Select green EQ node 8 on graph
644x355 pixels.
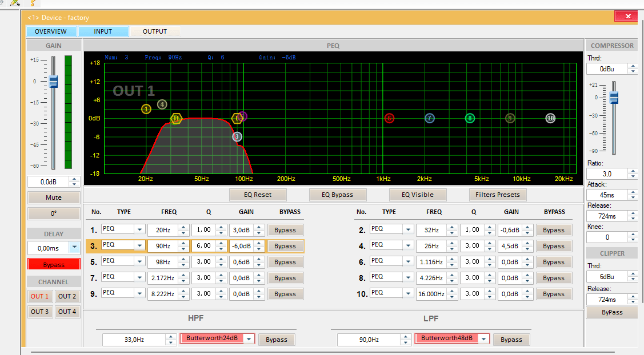470,118
